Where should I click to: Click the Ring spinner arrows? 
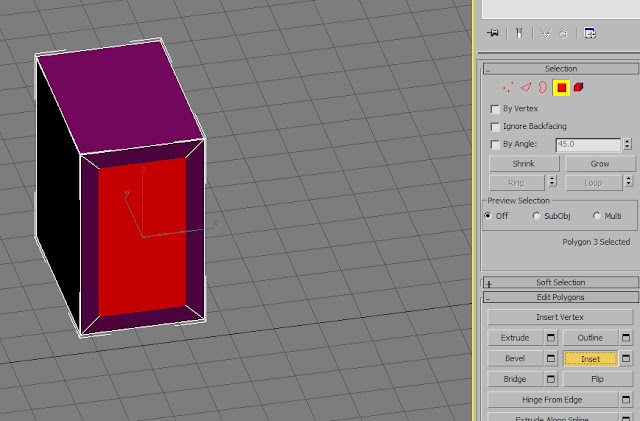(x=552, y=181)
